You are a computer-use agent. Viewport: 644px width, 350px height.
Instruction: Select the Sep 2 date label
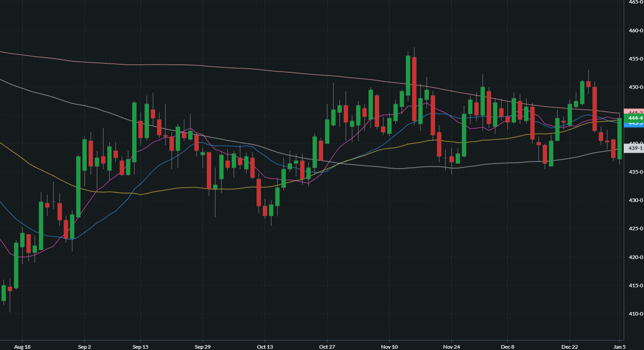(x=84, y=347)
